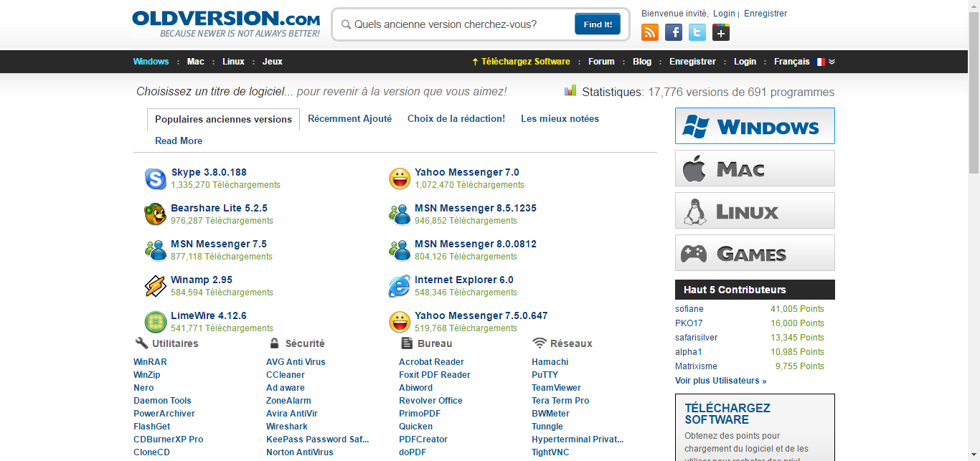Click the Utilitaires wrench icon
Image resolution: width=980 pixels, height=461 pixels.
click(x=141, y=343)
